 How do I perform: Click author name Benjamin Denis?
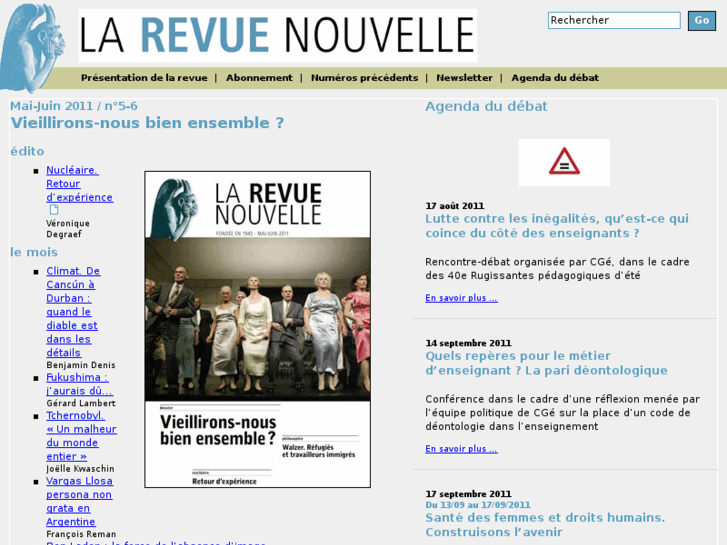81,365
